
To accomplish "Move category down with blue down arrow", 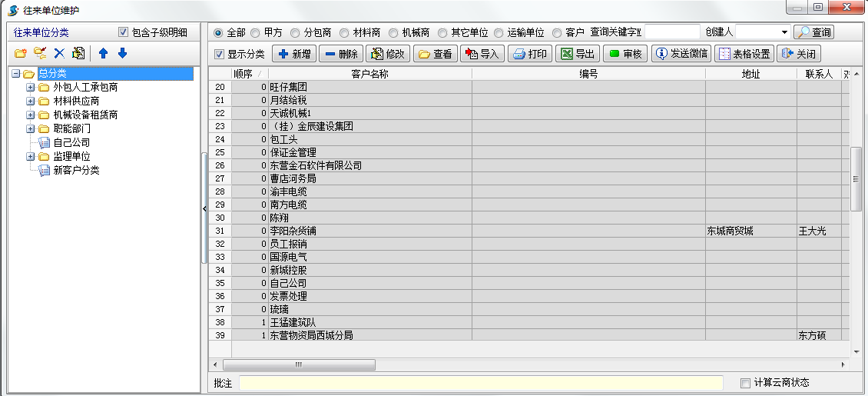I will (122, 54).
